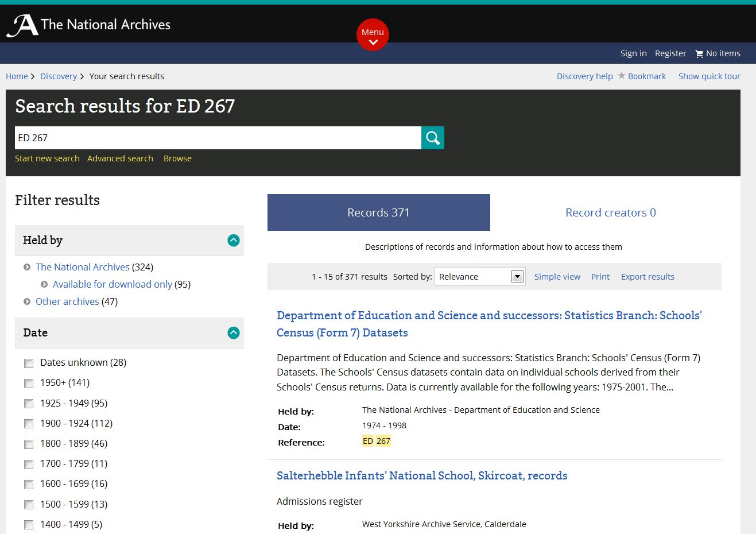The width and height of the screenshot is (756, 534).
Task: Click the Bookmark star icon
Action: coord(621,76)
